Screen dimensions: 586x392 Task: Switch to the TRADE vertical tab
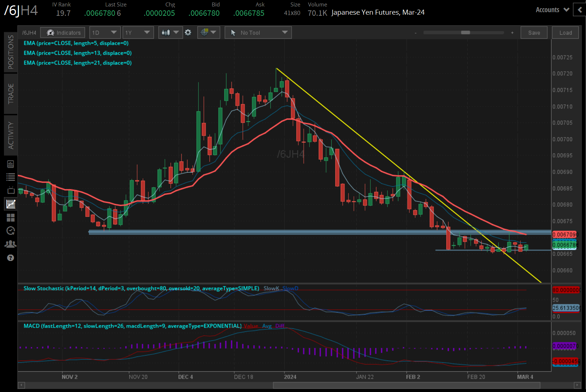[x=11, y=93]
